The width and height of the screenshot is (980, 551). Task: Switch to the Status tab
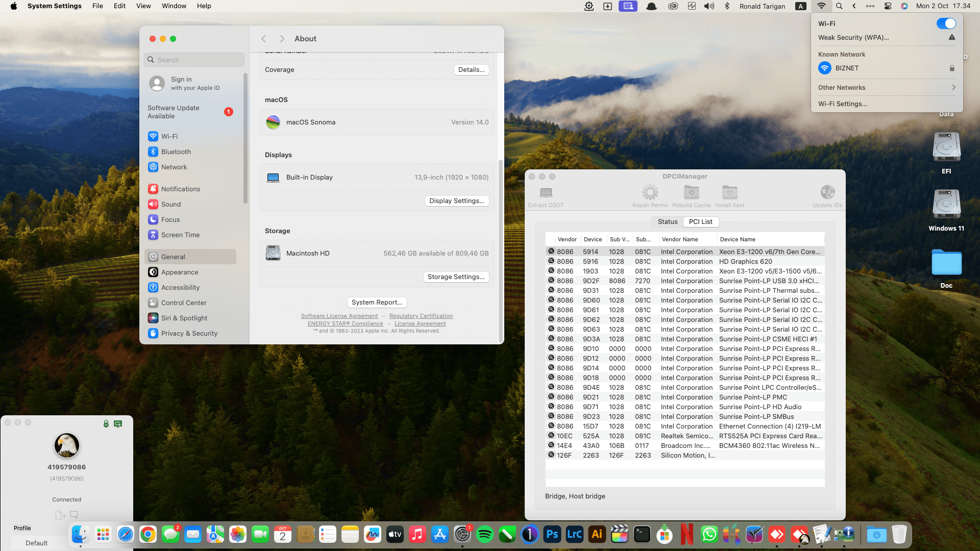point(667,221)
